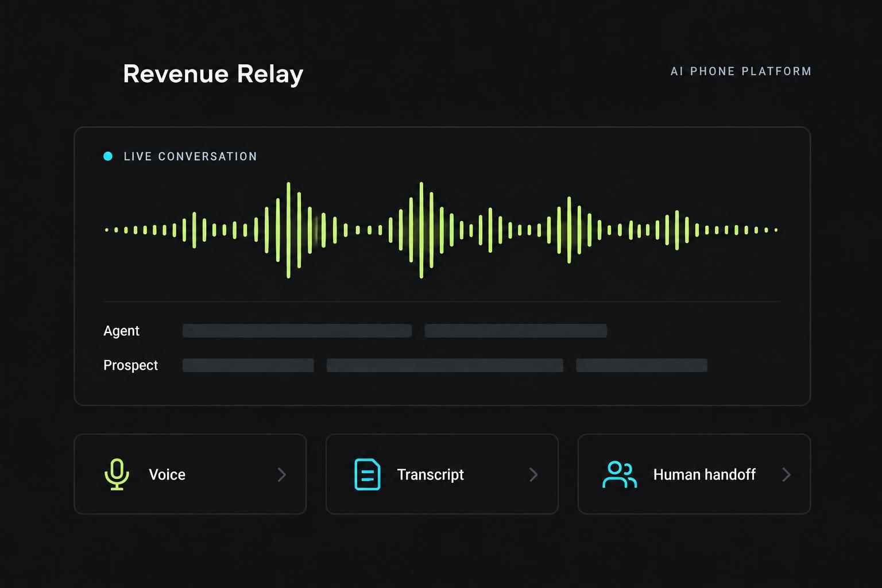Select the Prospect speaker label
Image resolution: width=882 pixels, height=588 pixels.
(130, 365)
